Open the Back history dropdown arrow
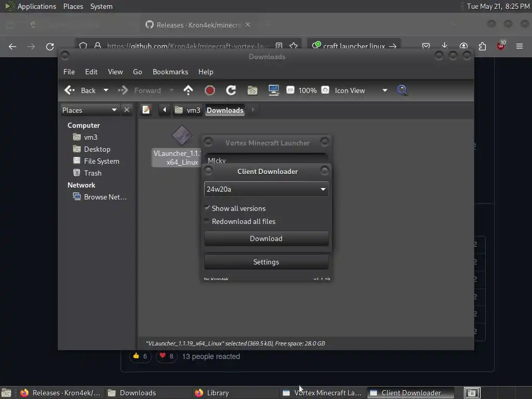 [106, 90]
